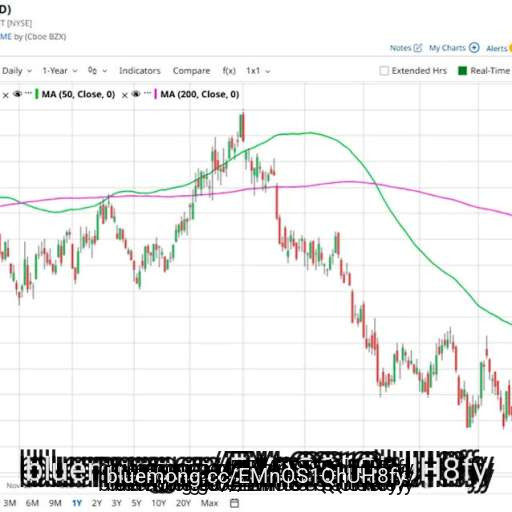Hide the MA 50 indicator eye

tap(17, 94)
